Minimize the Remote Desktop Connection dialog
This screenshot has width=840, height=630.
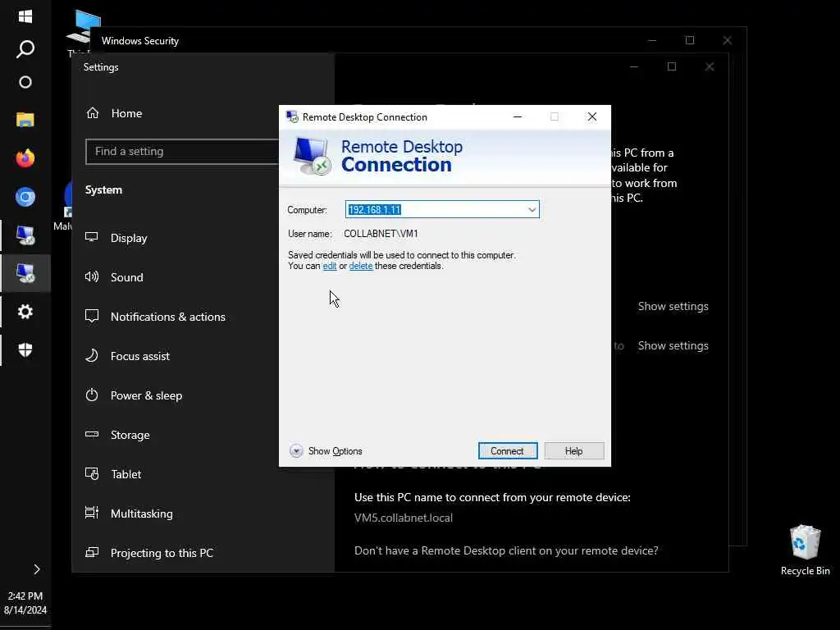coord(518,116)
